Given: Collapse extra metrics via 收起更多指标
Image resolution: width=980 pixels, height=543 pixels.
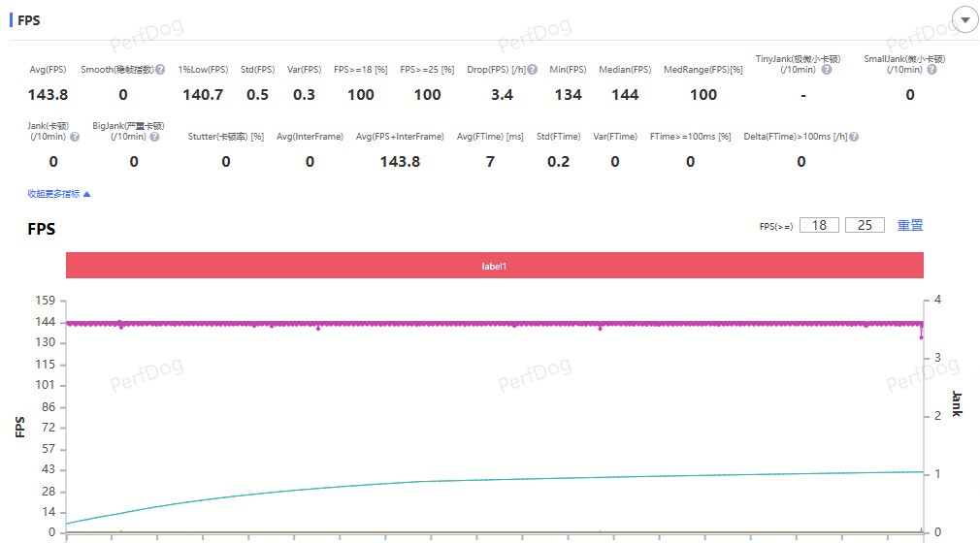Looking at the screenshot, I should [59, 194].
